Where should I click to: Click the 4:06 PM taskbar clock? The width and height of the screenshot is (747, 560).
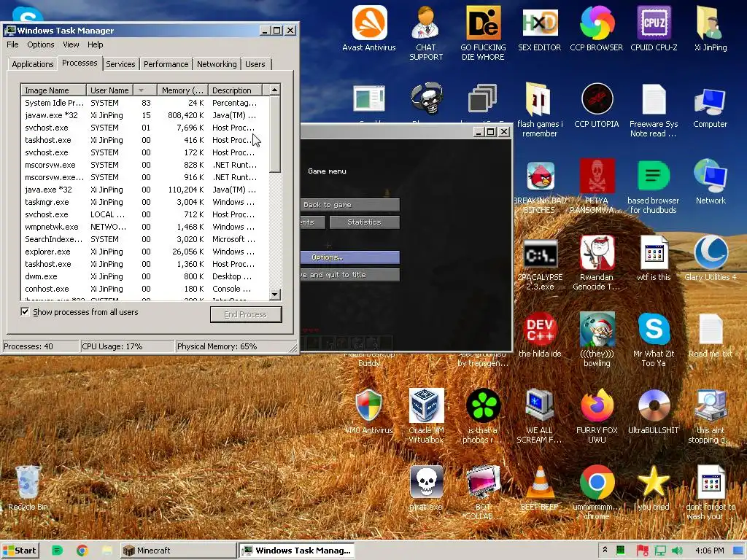[709, 551]
